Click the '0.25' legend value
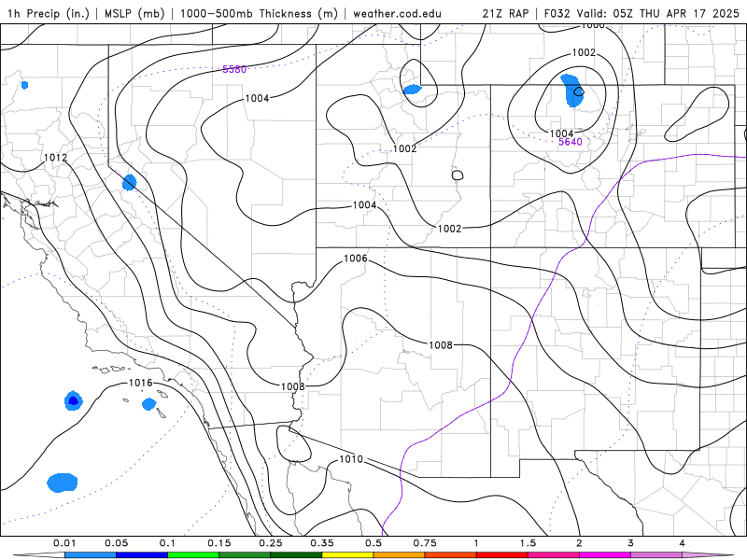This screenshot has height=560, width=747. coord(271,543)
